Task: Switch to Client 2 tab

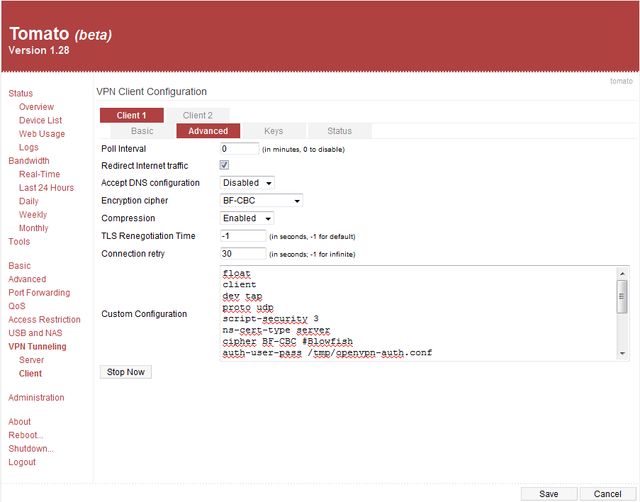Action: (x=198, y=116)
